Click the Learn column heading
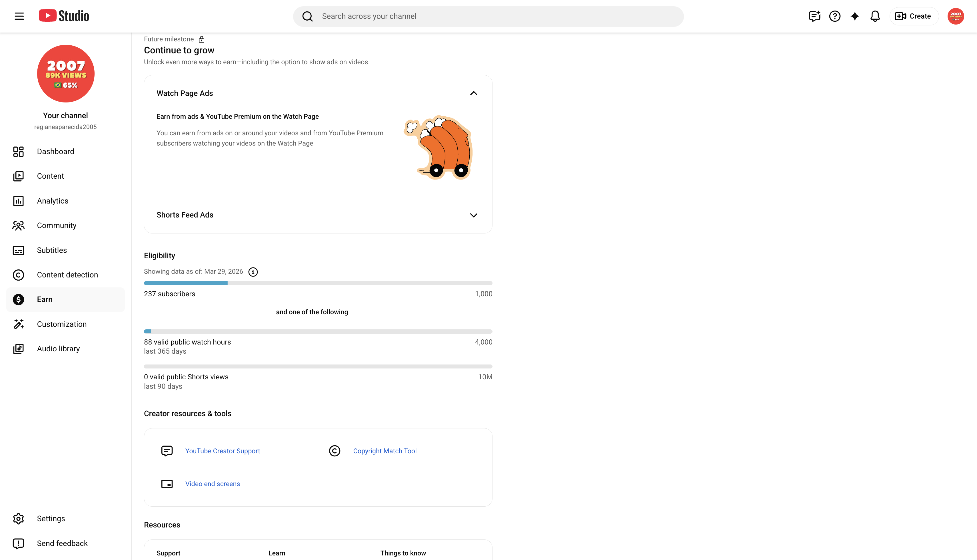Viewport: 977px width, 560px height. [x=277, y=553]
